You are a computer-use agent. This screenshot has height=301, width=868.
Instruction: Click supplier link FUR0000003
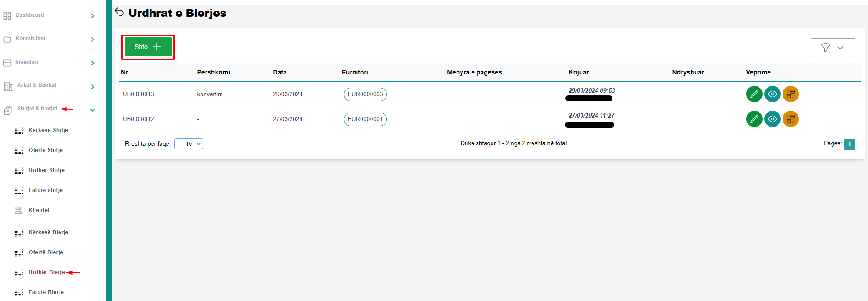click(365, 94)
